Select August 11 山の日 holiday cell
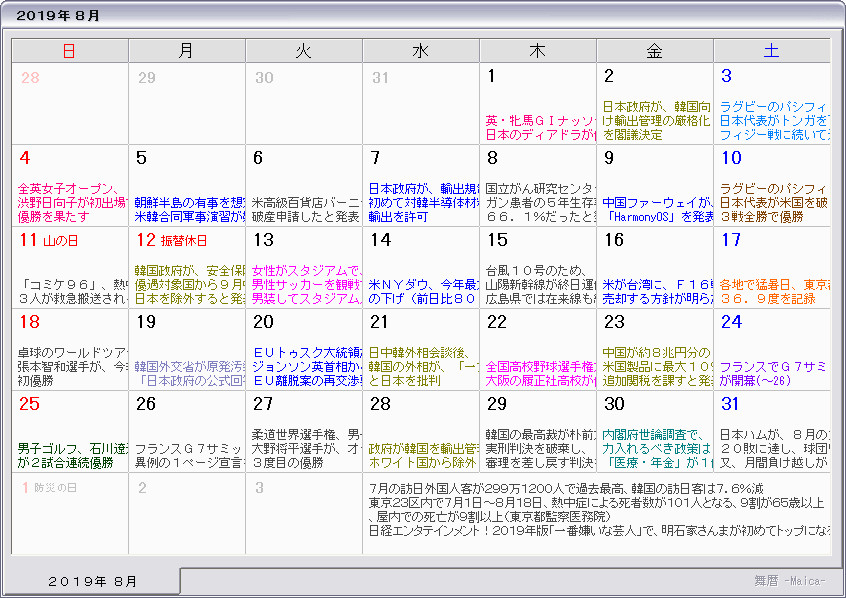The width and height of the screenshot is (846, 598). pyautogui.click(x=69, y=266)
